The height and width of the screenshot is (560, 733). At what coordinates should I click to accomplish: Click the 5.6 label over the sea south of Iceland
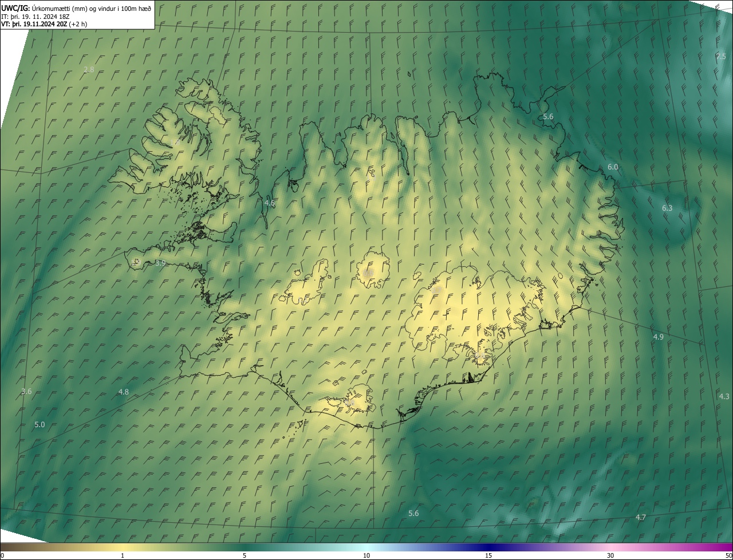coord(413,514)
